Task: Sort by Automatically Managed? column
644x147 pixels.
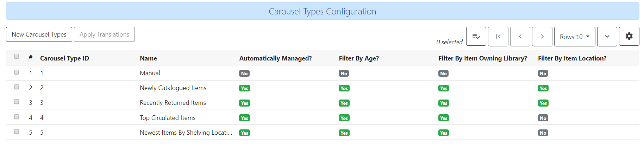Action: tap(275, 58)
